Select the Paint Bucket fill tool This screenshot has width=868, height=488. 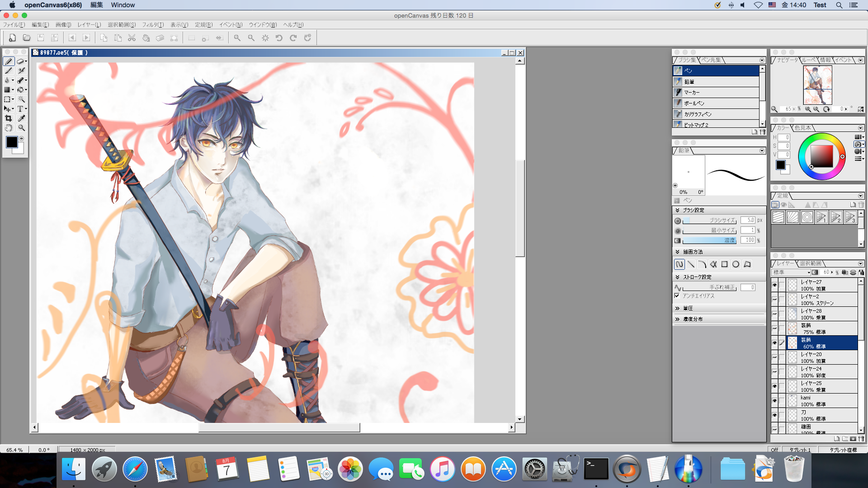[x=21, y=90]
